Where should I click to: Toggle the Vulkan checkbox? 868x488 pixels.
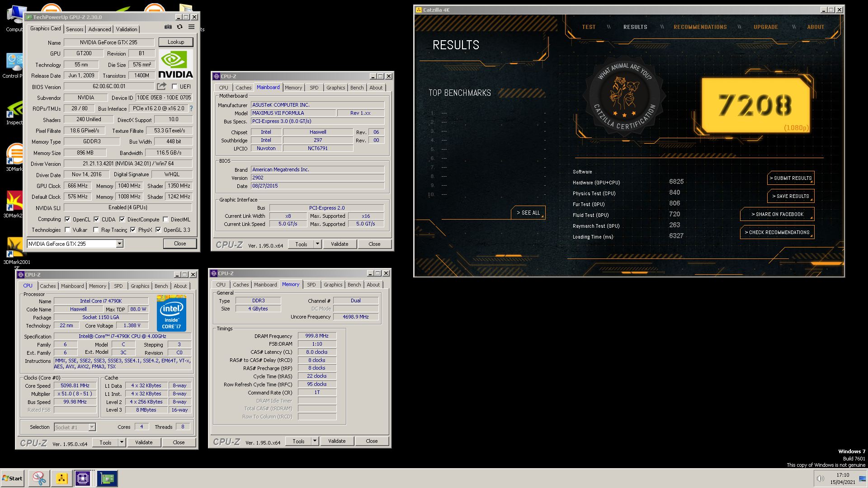click(x=67, y=230)
